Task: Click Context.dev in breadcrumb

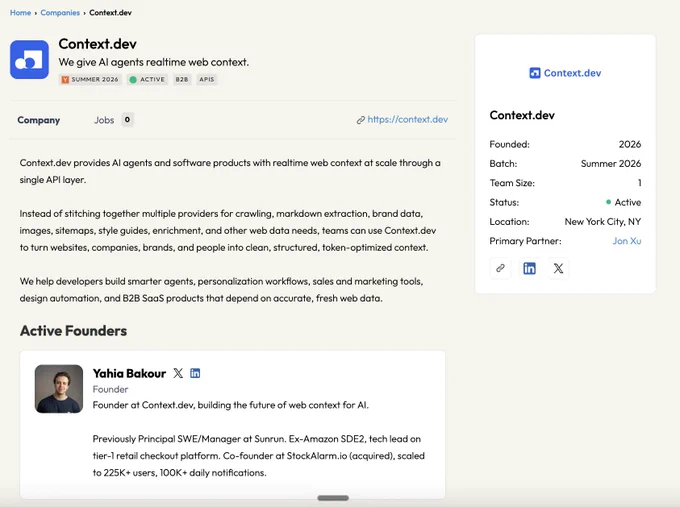Action: (110, 13)
